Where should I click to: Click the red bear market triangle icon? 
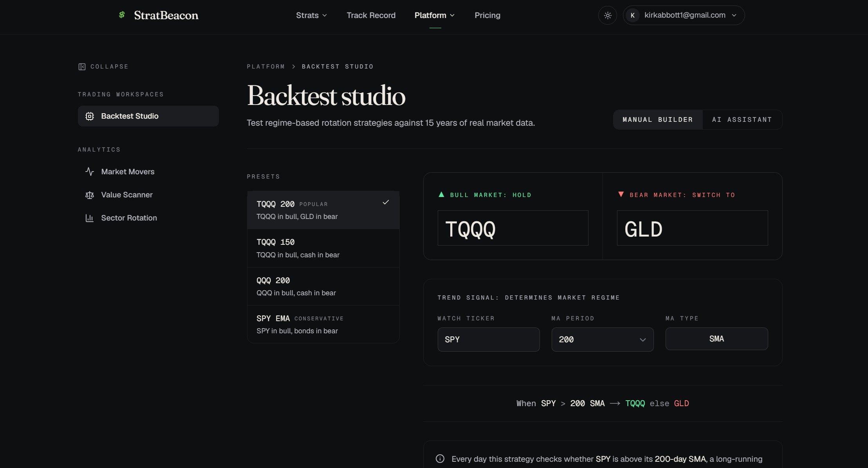[x=621, y=194]
